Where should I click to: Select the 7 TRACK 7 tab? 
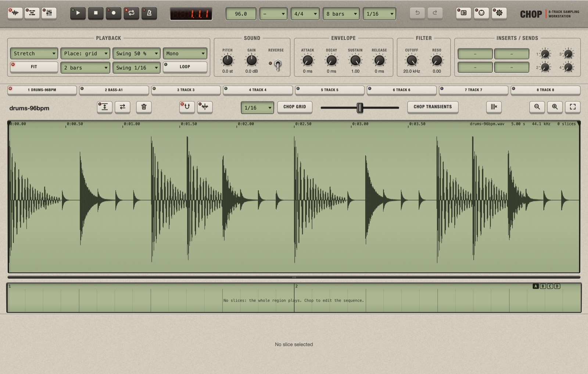point(473,90)
